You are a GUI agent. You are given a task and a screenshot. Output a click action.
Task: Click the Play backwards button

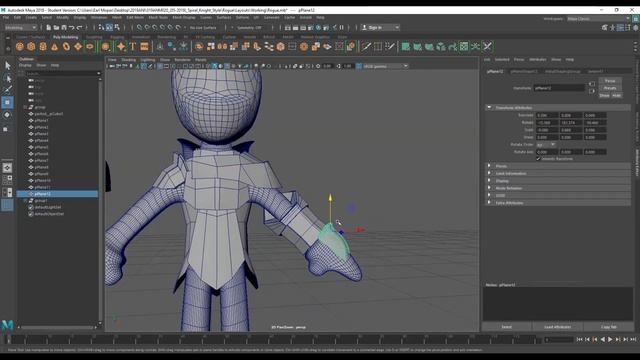tap(602, 339)
